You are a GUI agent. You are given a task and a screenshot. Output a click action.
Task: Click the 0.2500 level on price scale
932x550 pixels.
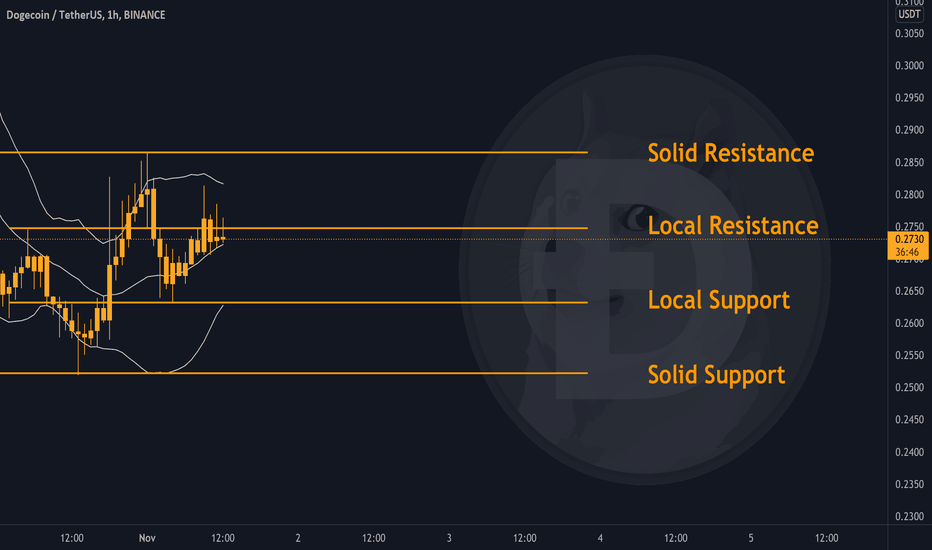909,387
